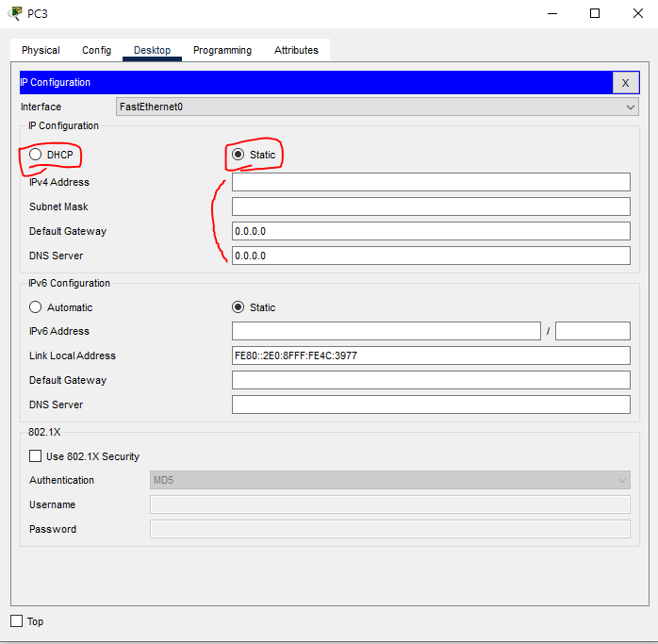Toggle the Top checkbox
The image size is (658, 644).
coord(16,621)
